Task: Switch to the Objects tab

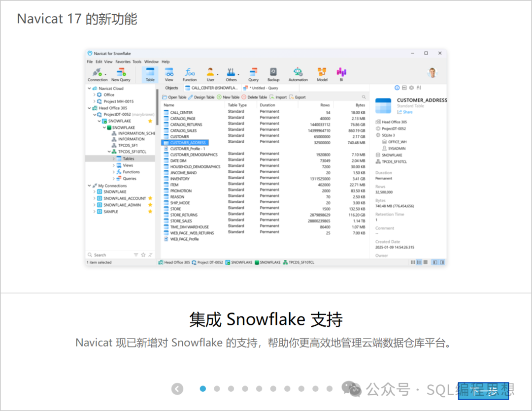Action: point(171,88)
